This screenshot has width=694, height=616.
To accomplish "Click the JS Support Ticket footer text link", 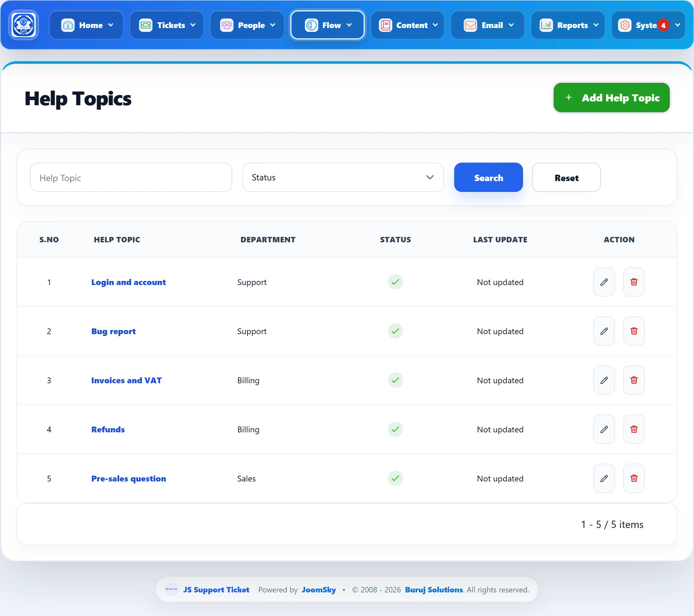I will [x=216, y=590].
